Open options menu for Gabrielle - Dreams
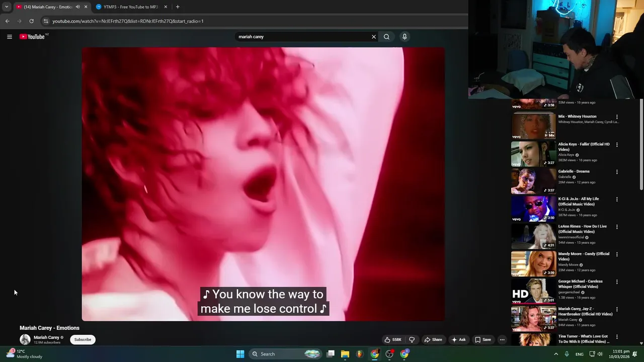This screenshot has height=362, width=644. [x=617, y=172]
